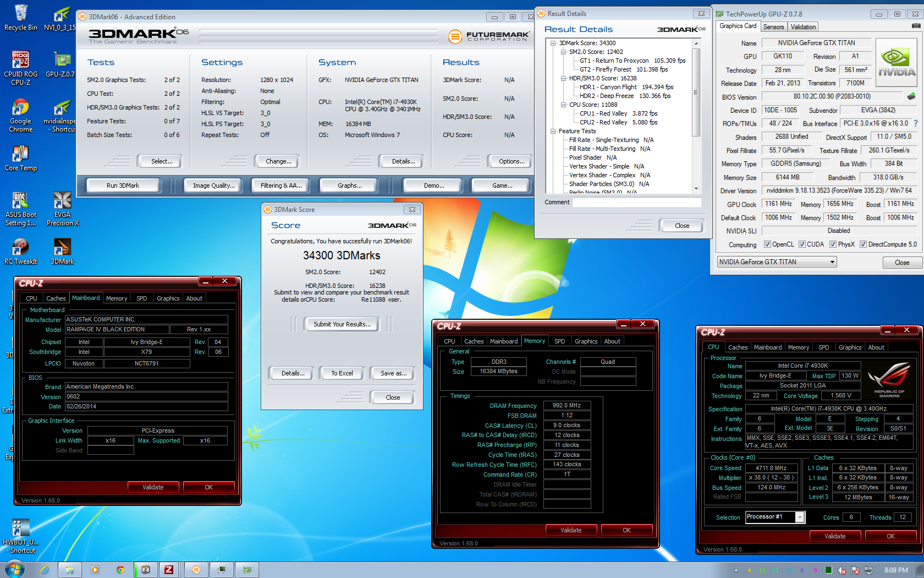Click the GPU-Z screenshot camera icon

click(916, 26)
